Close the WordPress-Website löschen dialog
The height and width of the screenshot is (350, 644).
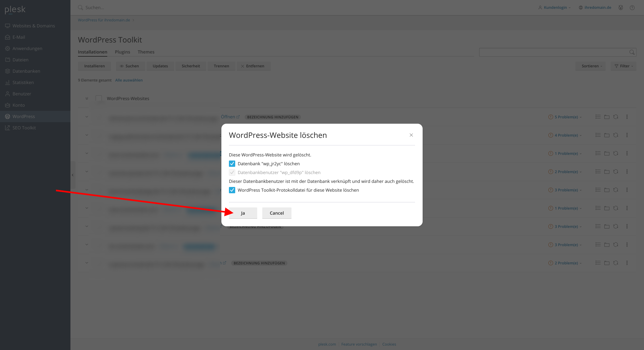point(411,135)
